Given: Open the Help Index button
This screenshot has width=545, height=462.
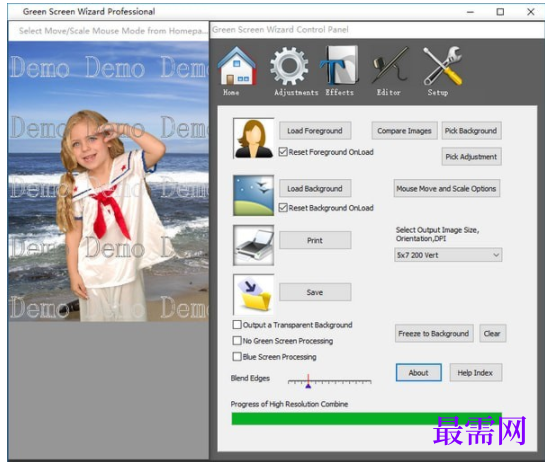Looking at the screenshot, I should point(475,373).
